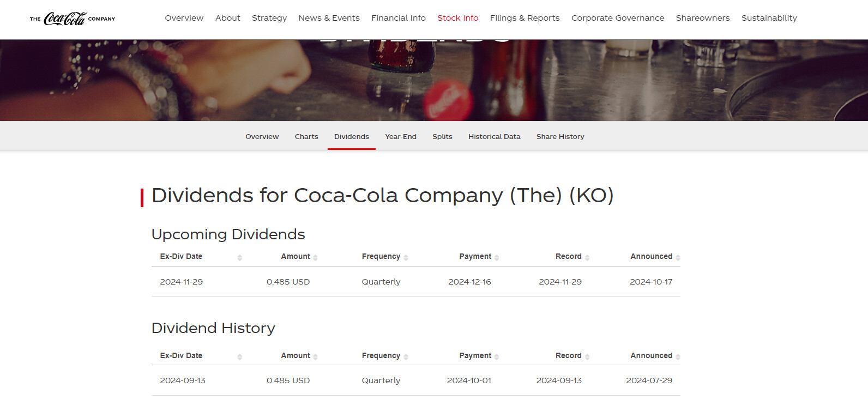Switch to the Share History tab
The width and height of the screenshot is (868, 405).
(x=560, y=136)
